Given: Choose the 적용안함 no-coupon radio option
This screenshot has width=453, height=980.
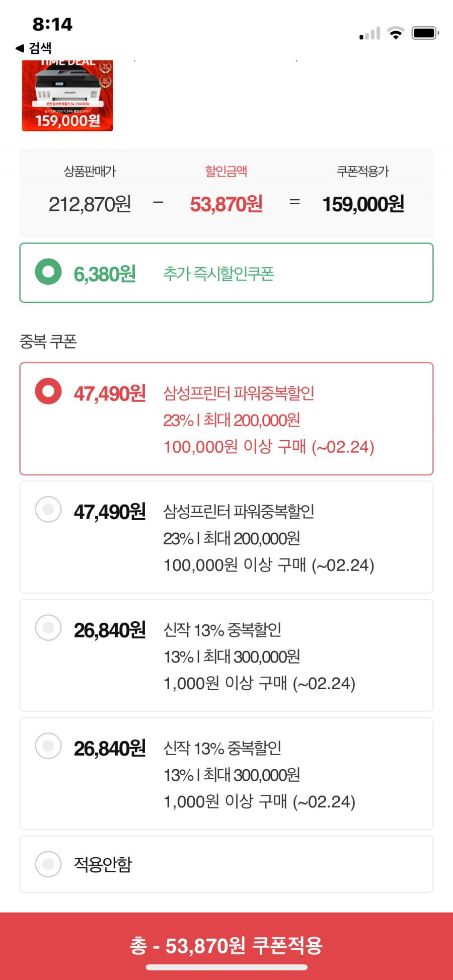Looking at the screenshot, I should coord(48,864).
